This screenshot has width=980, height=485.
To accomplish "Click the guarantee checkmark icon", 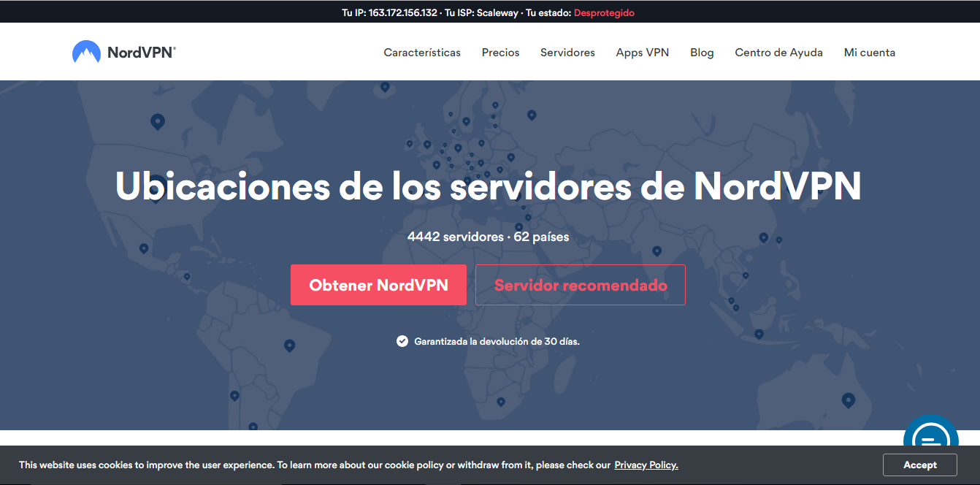I will (x=402, y=341).
